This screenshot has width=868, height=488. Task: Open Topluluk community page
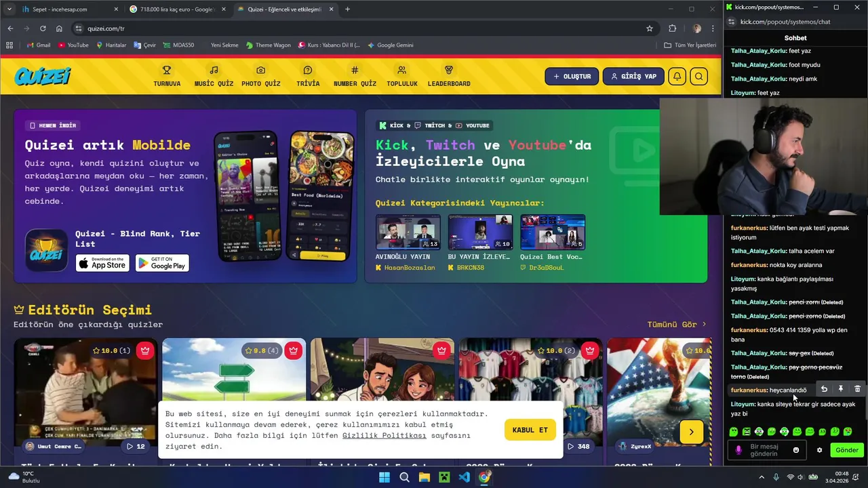tap(402, 76)
